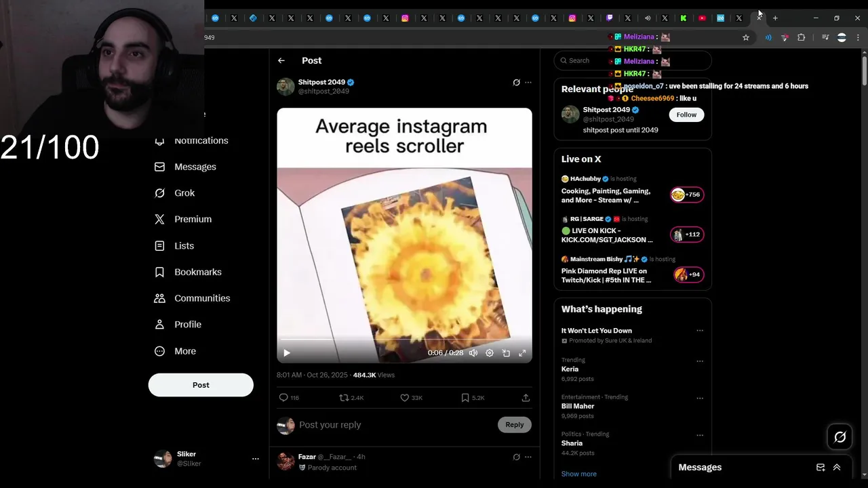Seek along the video progress bar
This screenshot has width=868, height=488.
click(x=404, y=339)
